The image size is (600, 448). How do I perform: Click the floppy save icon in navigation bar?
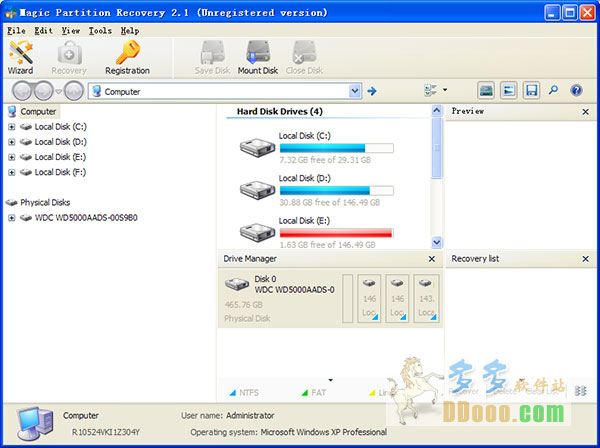pos(532,91)
